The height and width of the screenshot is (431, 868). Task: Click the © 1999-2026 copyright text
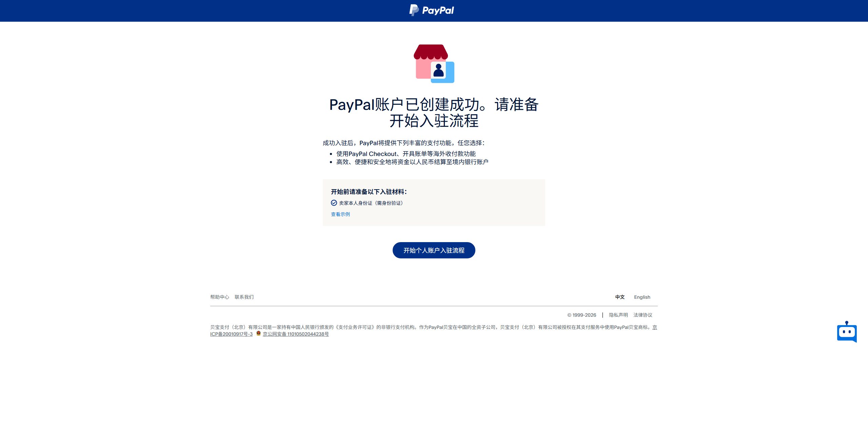tap(582, 315)
